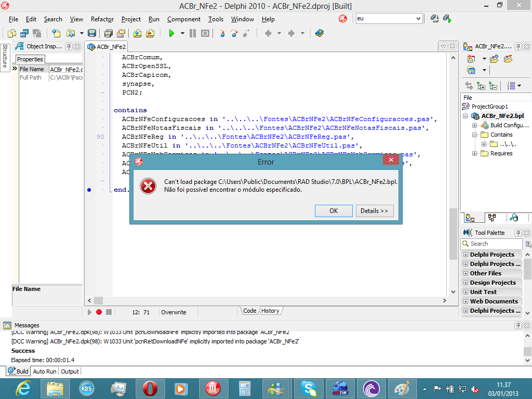Open Skype from the taskbar

coord(309,389)
